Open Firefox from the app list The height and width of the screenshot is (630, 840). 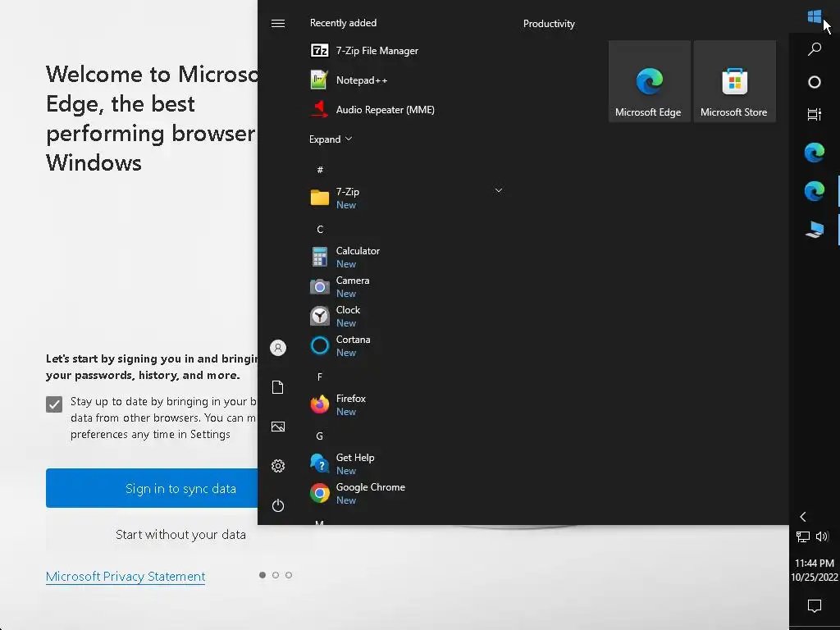[407, 404]
